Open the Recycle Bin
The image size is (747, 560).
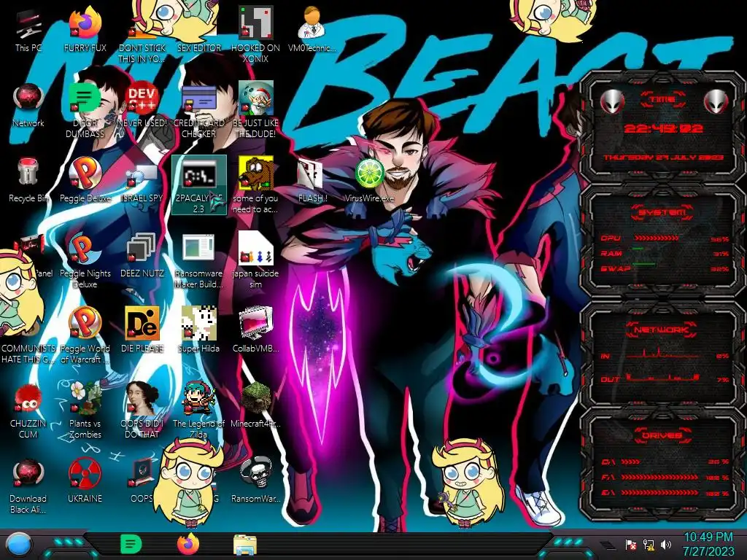click(x=28, y=181)
